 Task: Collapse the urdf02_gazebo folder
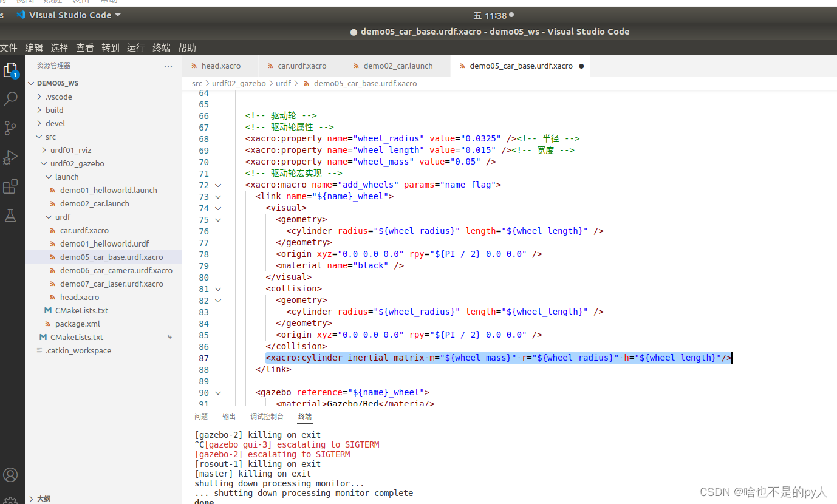[44, 163]
